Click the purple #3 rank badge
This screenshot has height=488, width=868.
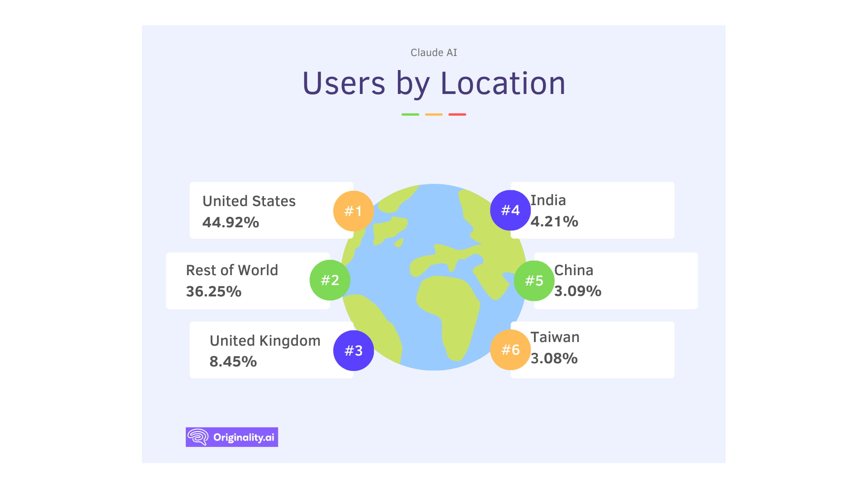click(x=353, y=350)
